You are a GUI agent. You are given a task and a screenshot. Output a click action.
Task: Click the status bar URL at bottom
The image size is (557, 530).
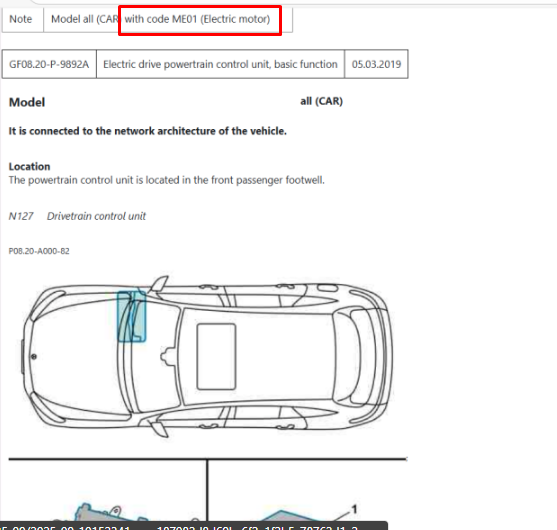click(194, 526)
